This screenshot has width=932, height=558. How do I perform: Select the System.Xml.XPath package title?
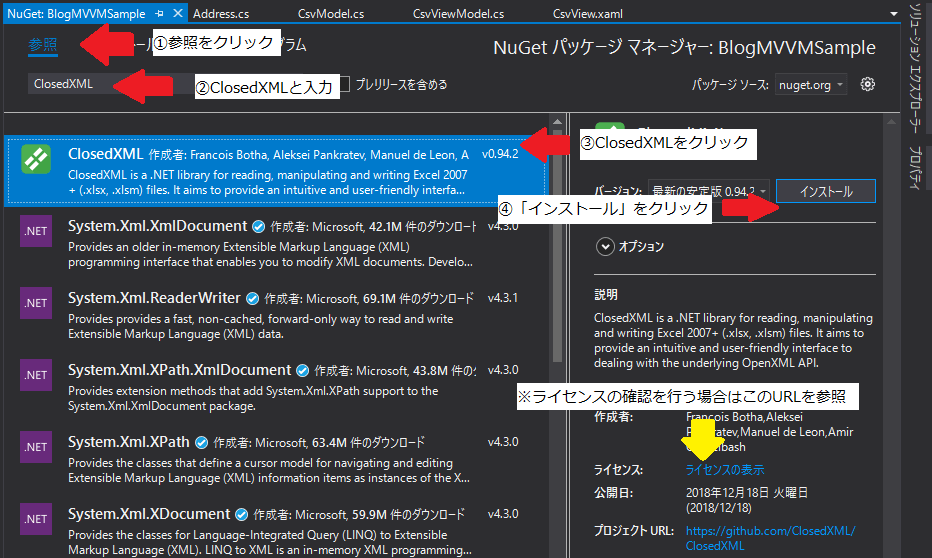click(129, 442)
